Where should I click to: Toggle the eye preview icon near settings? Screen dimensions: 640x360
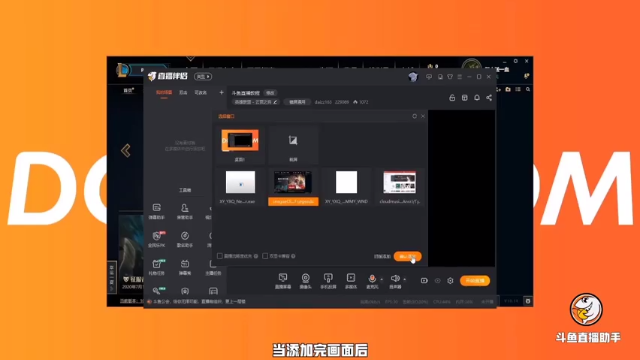coord(438,280)
